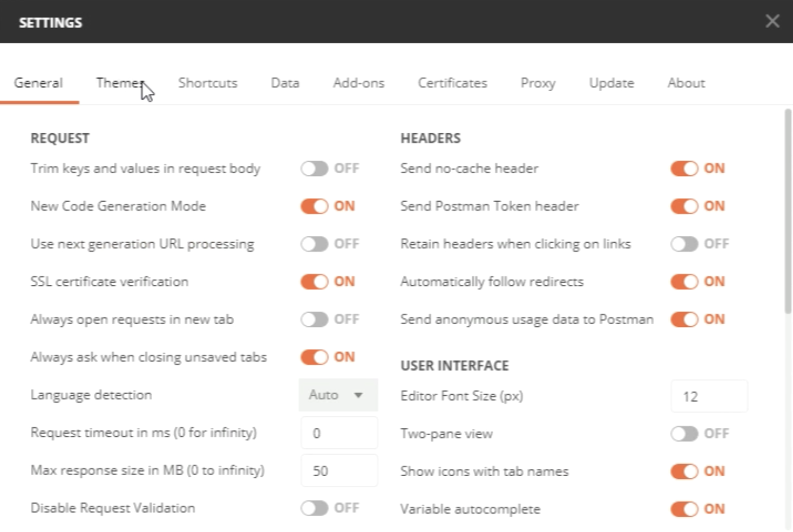Click the Request timeout input field
793x532 pixels.
[x=339, y=433]
